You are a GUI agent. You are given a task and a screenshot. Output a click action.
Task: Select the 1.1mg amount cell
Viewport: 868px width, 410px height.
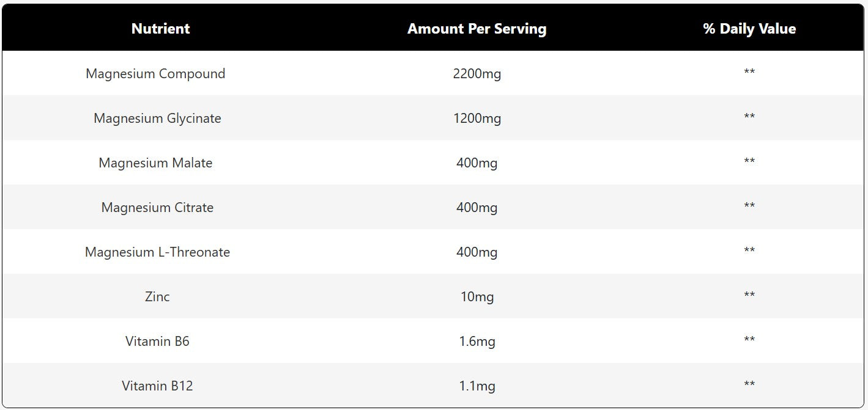click(477, 386)
